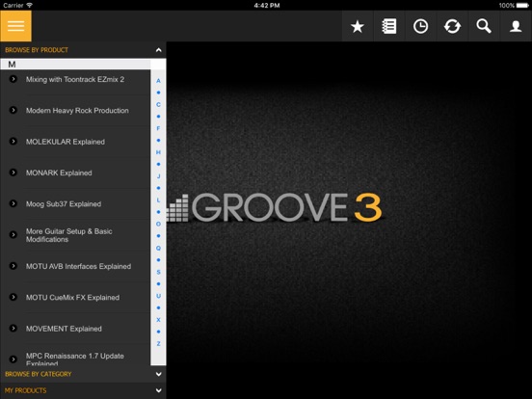The height and width of the screenshot is (399, 532).
Task: Tap arrow beside Modern Heavy Rock Production
Action: pyautogui.click(x=13, y=110)
